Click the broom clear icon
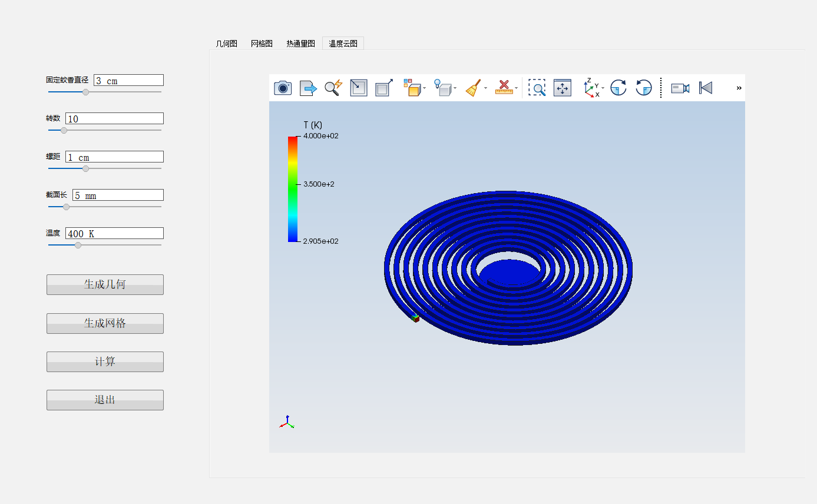 point(474,88)
